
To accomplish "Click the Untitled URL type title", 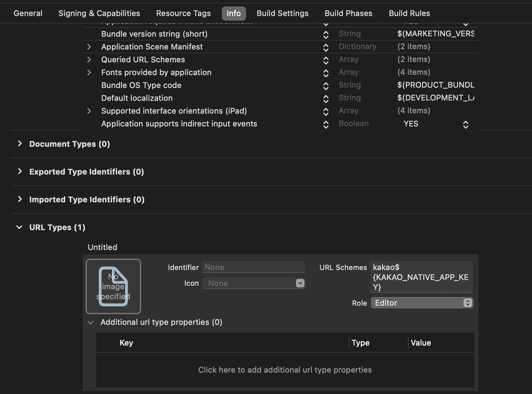I will click(102, 247).
